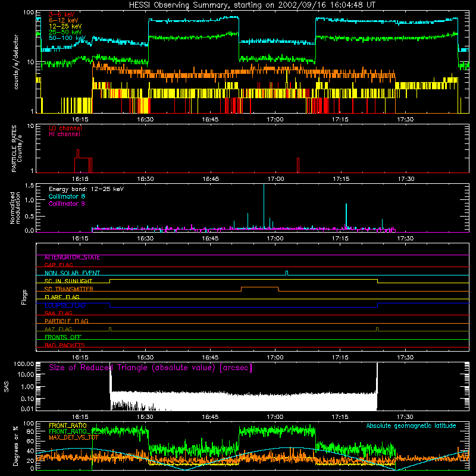Click the NON_SOLAR_EVENT flag label
476x476 pixels.
coord(72,273)
